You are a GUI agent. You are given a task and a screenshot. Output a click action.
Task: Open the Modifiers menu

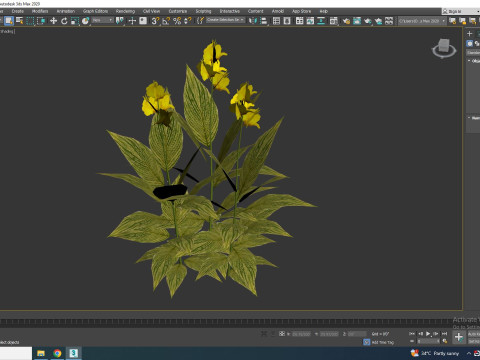pos(40,11)
